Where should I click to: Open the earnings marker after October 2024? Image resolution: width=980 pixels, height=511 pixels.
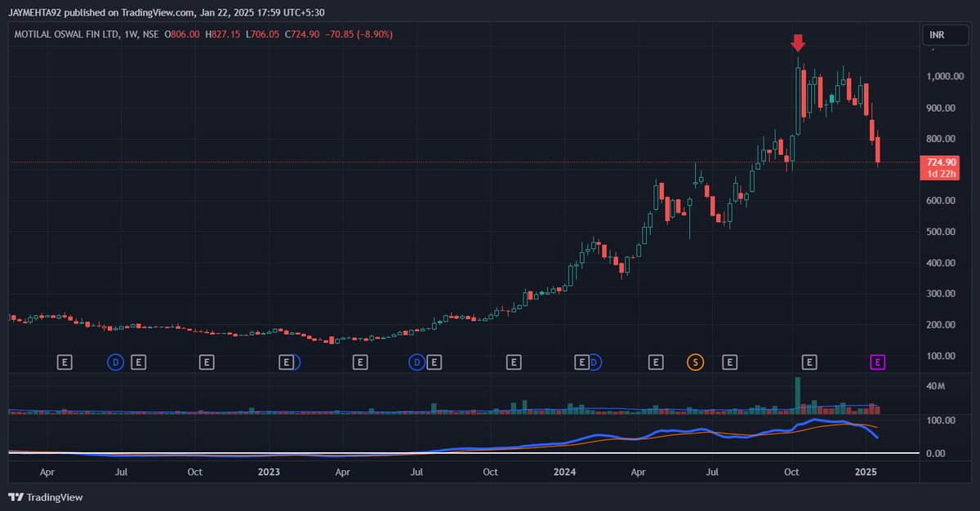809,362
